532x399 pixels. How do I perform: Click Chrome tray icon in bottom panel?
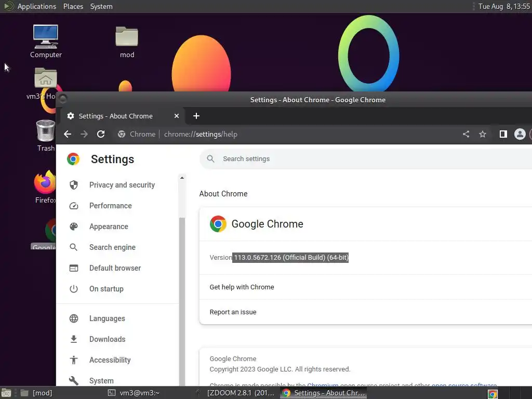(x=493, y=394)
